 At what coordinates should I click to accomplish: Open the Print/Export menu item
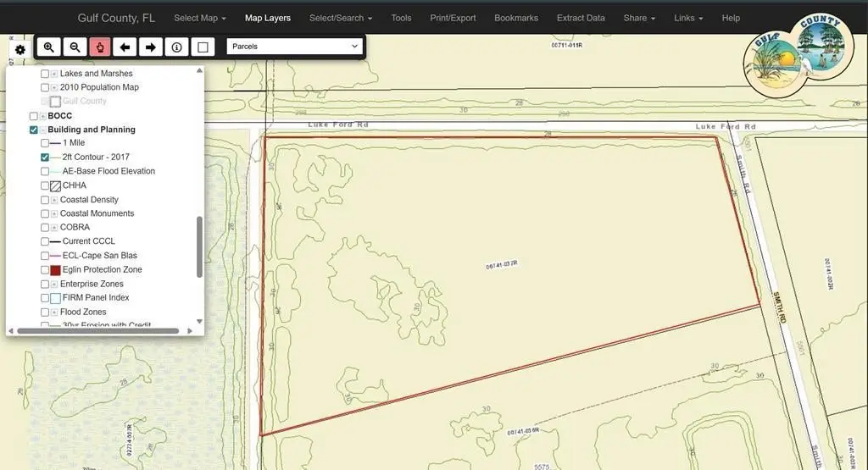pyautogui.click(x=453, y=18)
